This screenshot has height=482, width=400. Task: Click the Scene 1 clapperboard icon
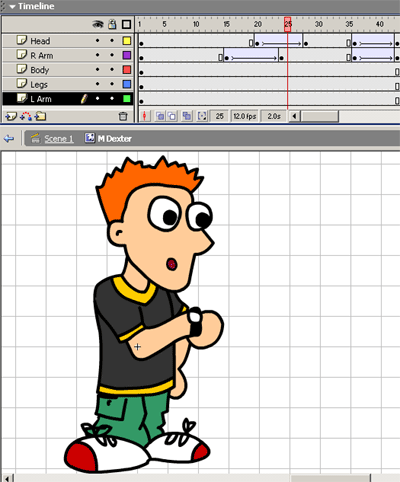36,138
